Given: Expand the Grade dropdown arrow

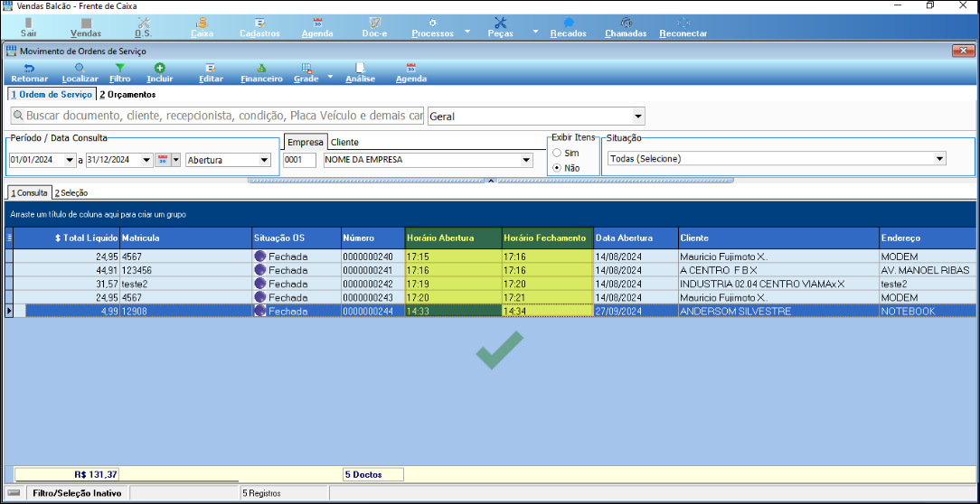Looking at the screenshot, I should pyautogui.click(x=331, y=77).
